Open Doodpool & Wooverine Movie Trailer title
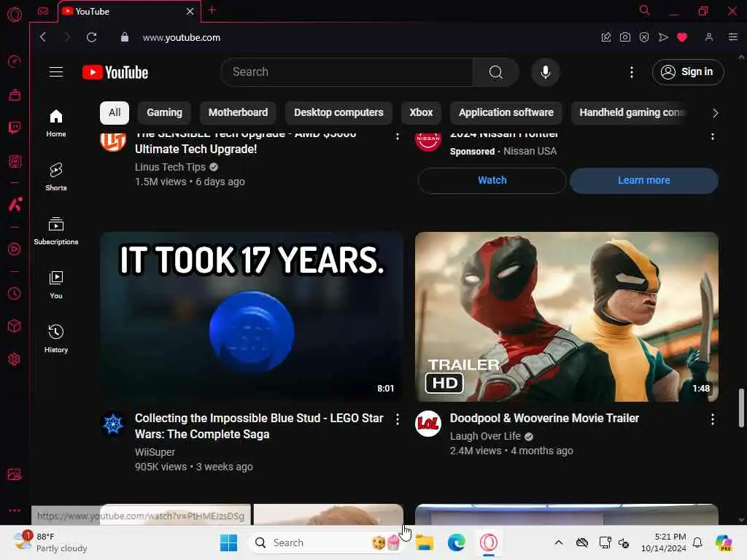The image size is (747, 560). [x=544, y=418]
